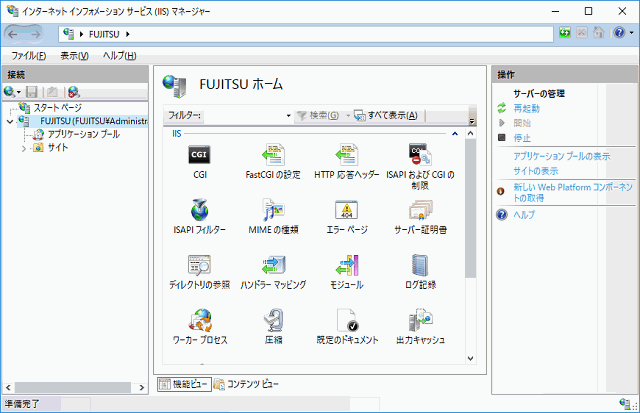Viewport: 640px width, 413px height.
Task: Open ISAPI および CGI の制限 icon
Action: tap(420, 155)
